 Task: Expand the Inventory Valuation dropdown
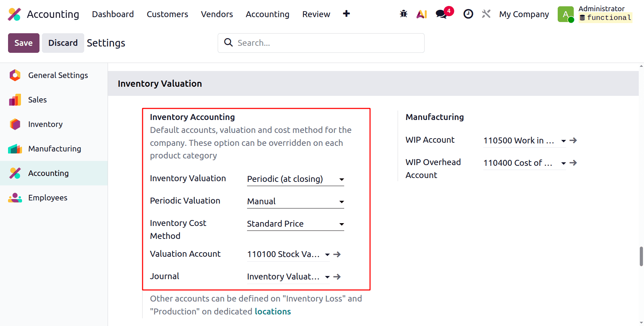tap(341, 179)
